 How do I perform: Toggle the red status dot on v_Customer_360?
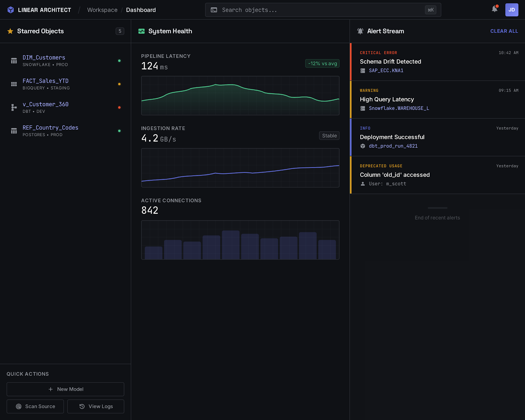point(119,107)
